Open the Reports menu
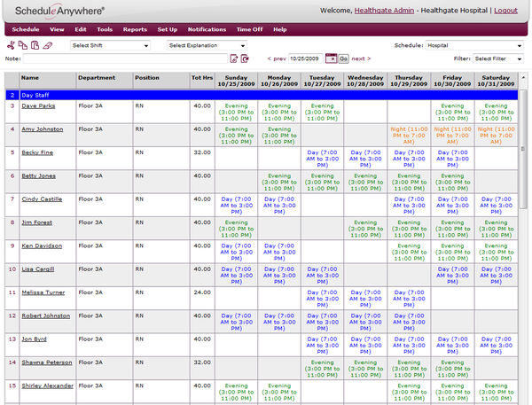This screenshot has width=532, height=405. click(135, 29)
